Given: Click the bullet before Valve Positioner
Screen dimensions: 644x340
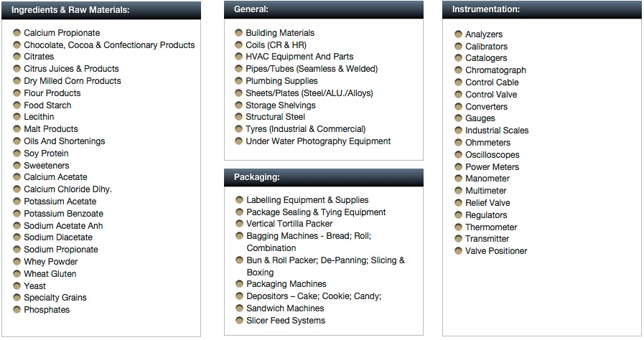Looking at the screenshot, I should [458, 250].
